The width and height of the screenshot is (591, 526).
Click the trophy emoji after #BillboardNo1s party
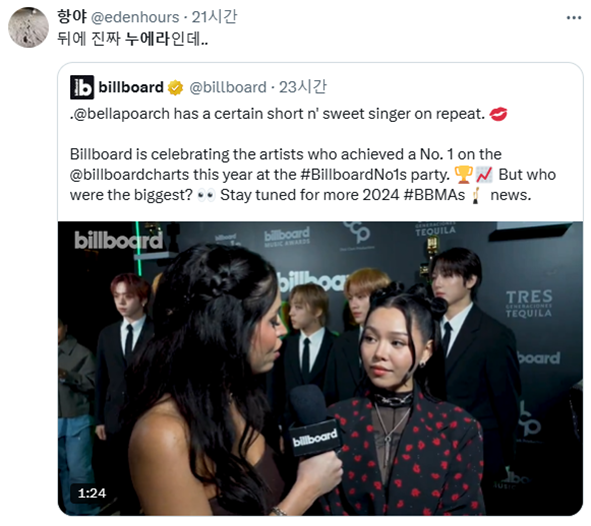click(x=463, y=174)
